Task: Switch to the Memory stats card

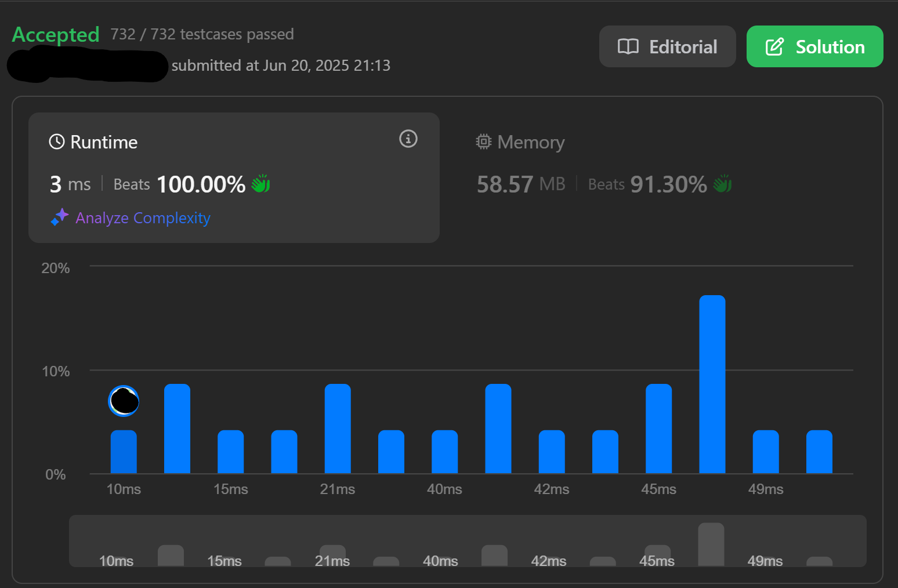Action: click(661, 177)
